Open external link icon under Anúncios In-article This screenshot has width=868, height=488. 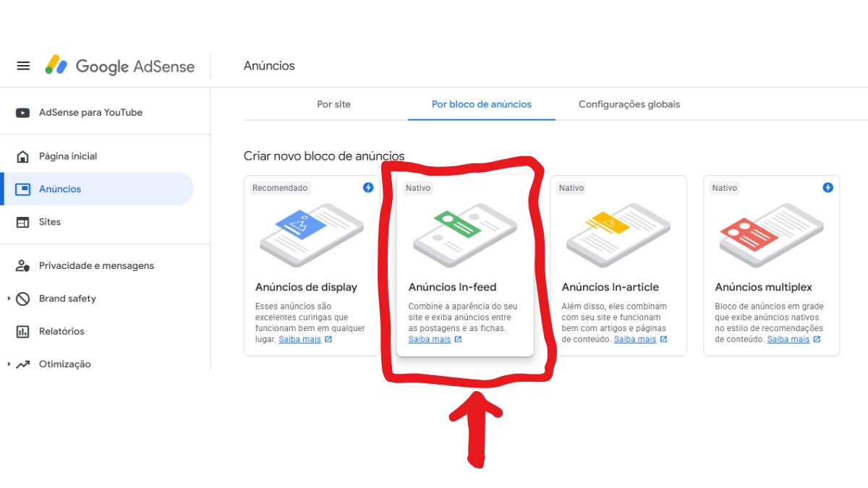click(664, 339)
